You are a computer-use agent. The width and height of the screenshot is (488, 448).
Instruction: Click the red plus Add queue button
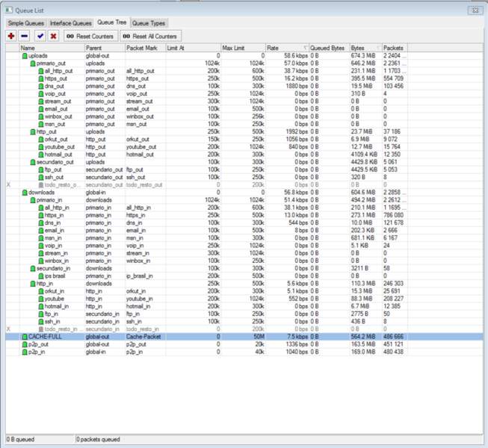(11, 36)
